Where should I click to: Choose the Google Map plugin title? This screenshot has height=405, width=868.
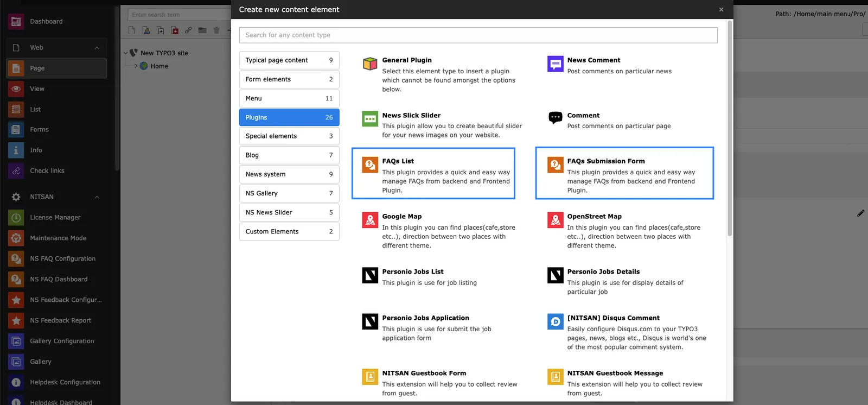(401, 217)
